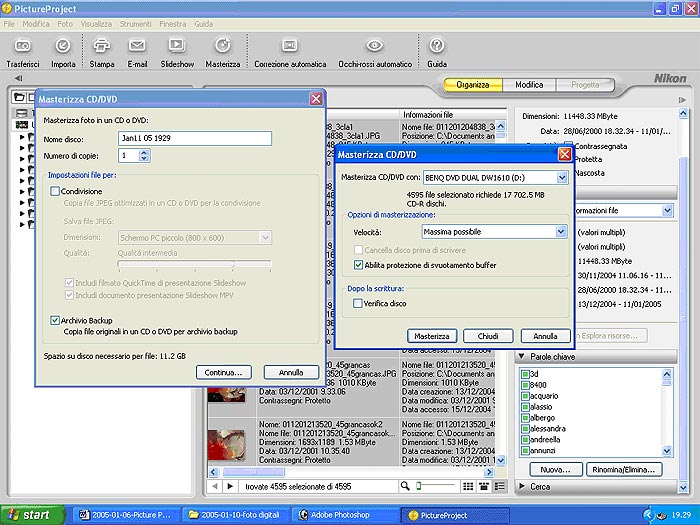Click previous arrow in browser status bar
Image resolution: width=700 pixels, height=525 pixels.
pos(215,486)
